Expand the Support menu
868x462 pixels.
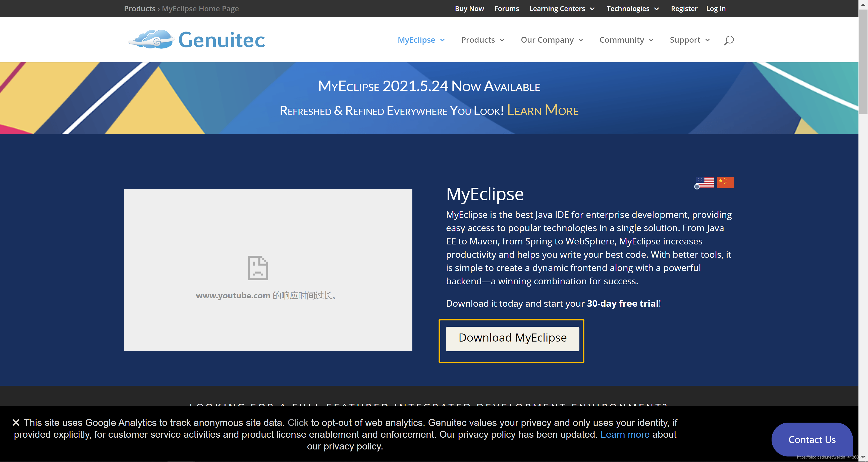[x=689, y=40]
